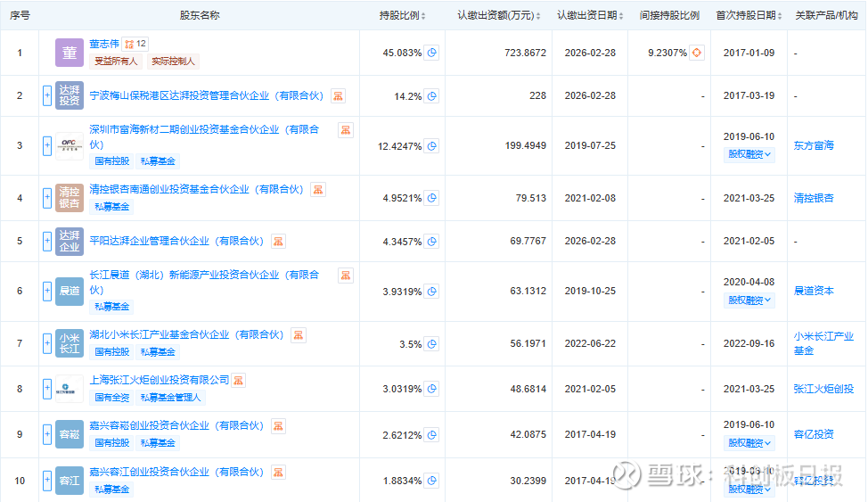Open pie chart icon beside 2.6212%
Viewport: 868px width, 502px height.
[x=432, y=434]
